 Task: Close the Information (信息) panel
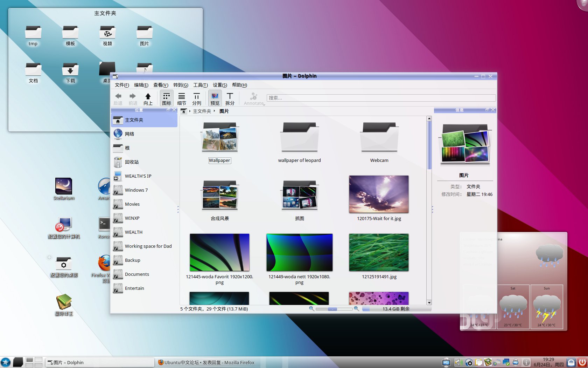point(493,110)
